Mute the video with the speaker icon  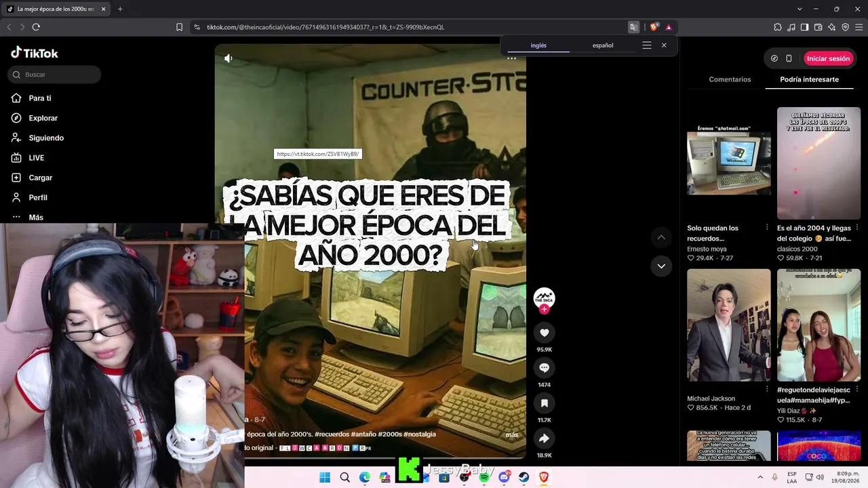pos(229,58)
